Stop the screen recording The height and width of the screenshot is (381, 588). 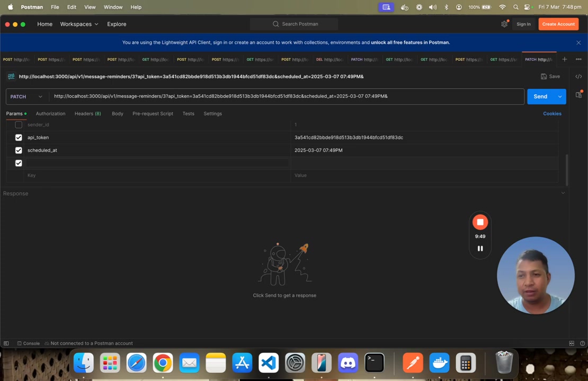[480, 222]
